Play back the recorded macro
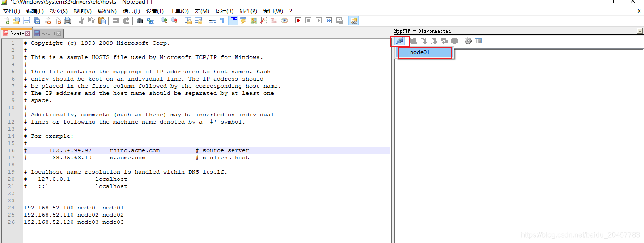This screenshot has height=243, width=644. pos(318,21)
